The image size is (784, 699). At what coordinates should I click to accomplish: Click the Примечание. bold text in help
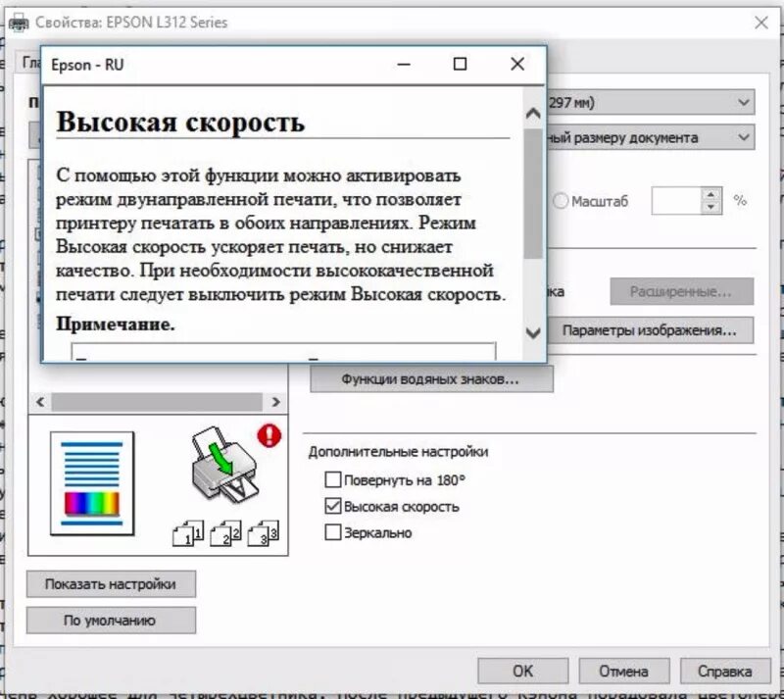tap(116, 324)
